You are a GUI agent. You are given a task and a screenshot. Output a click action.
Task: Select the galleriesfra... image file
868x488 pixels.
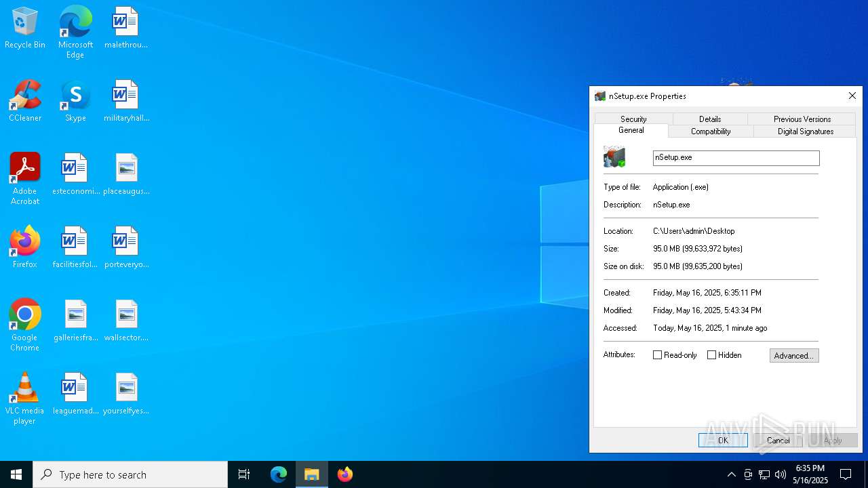click(x=75, y=321)
